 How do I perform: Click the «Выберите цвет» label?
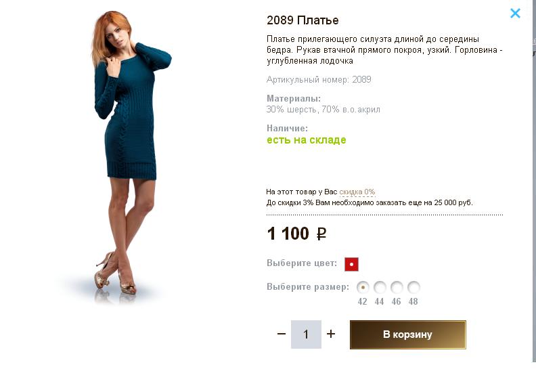302,263
